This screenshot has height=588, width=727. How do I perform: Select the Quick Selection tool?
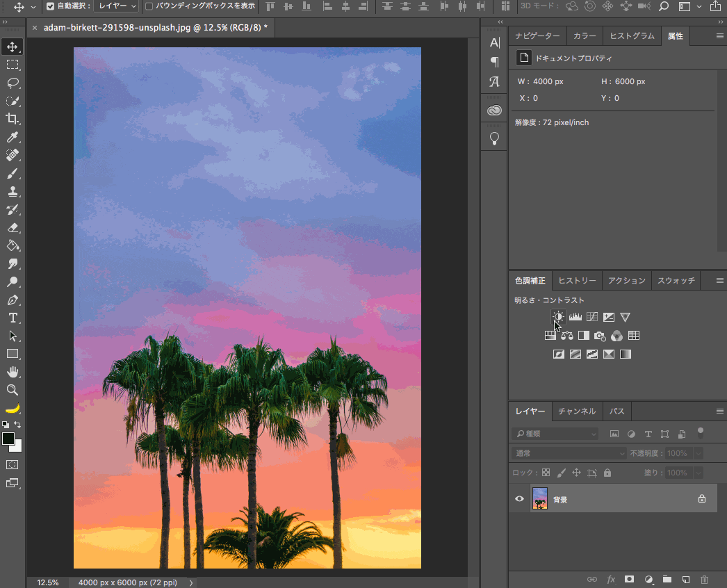point(13,101)
